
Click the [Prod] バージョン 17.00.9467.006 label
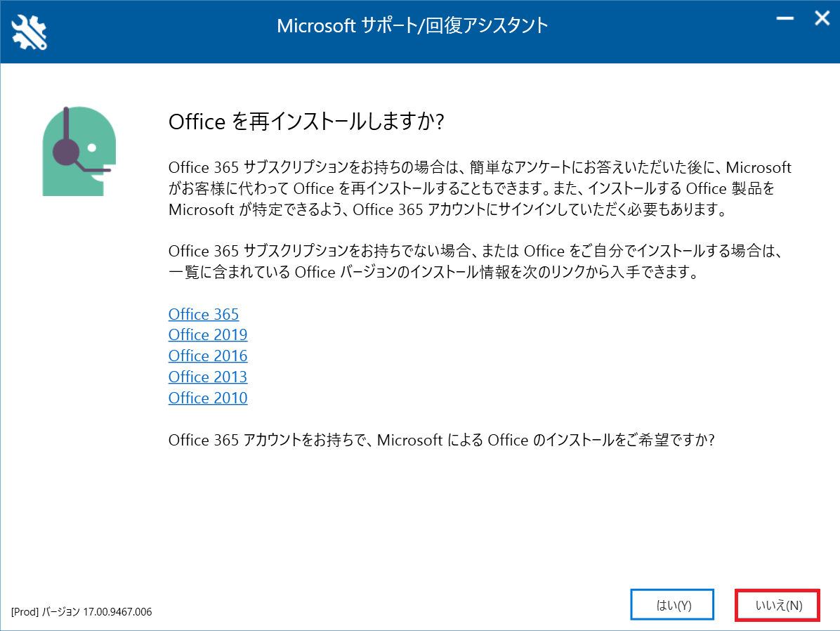[x=81, y=612]
